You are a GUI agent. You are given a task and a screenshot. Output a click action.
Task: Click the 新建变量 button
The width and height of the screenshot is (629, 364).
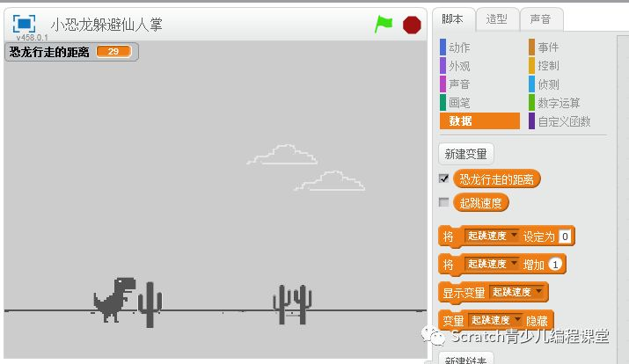pyautogui.click(x=465, y=154)
